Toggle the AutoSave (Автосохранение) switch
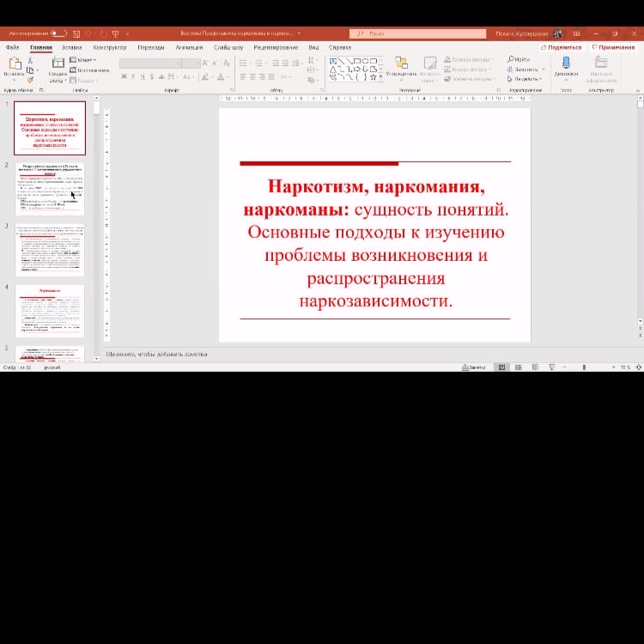 (58, 33)
